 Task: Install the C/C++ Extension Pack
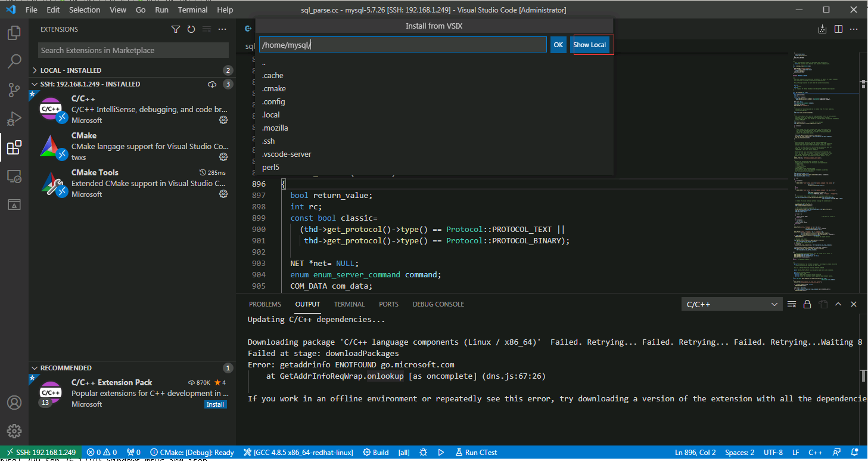(x=215, y=404)
